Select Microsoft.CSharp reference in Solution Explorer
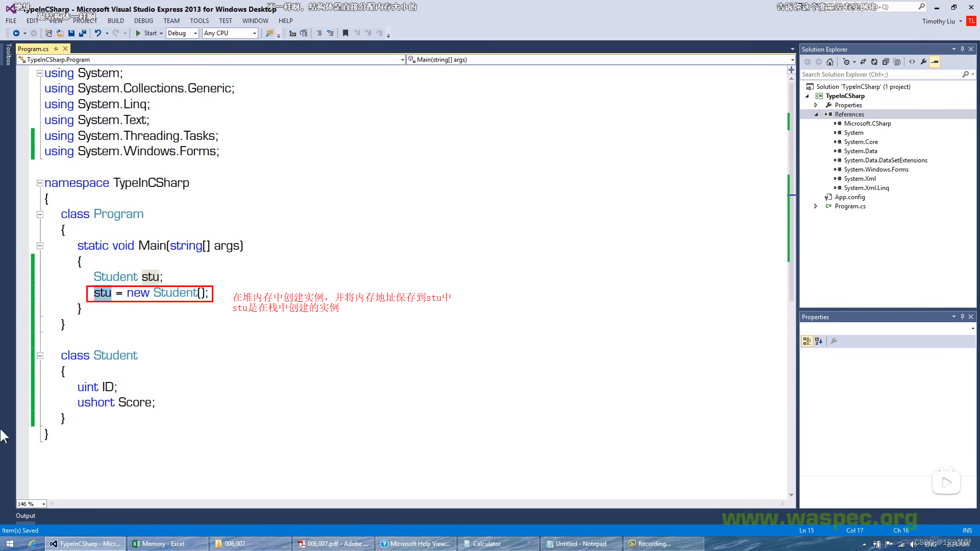The width and height of the screenshot is (980, 551). pyautogui.click(x=867, y=124)
